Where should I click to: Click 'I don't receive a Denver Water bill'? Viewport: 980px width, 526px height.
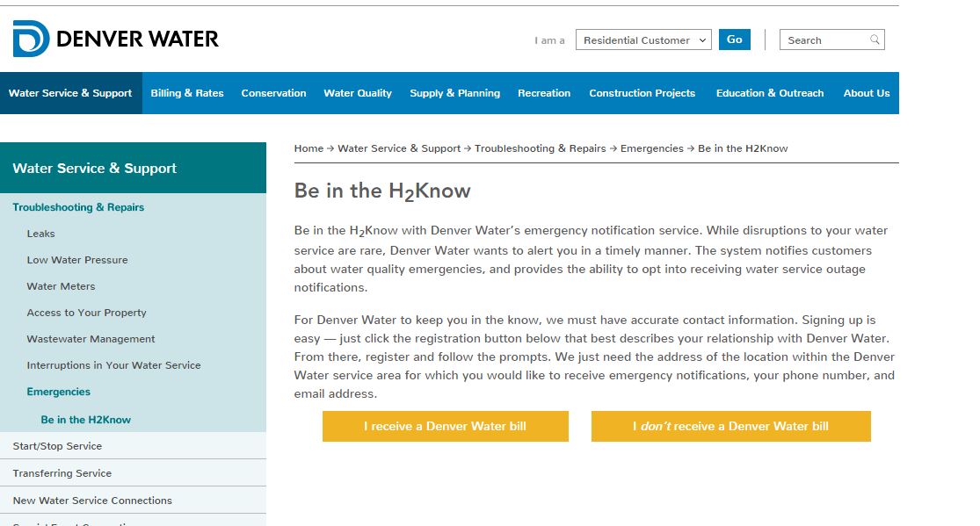point(730,426)
